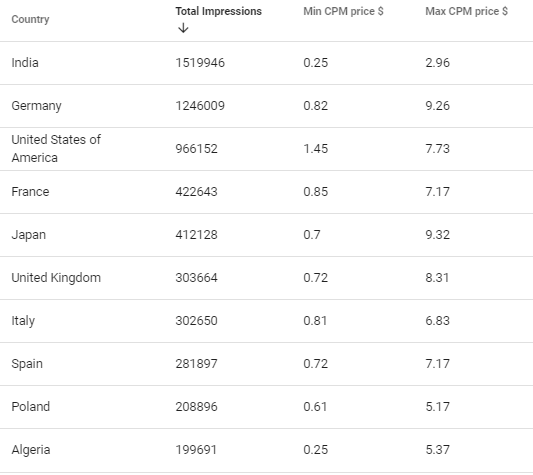Screen dimensions: 533x475
Task: Click the Italy country cell
Action: pos(23,321)
